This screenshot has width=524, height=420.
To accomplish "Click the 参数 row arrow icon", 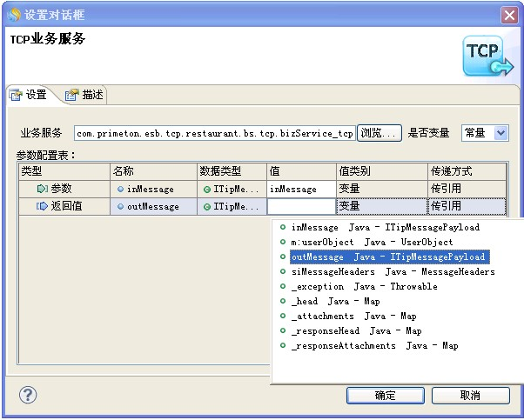I will [x=43, y=189].
